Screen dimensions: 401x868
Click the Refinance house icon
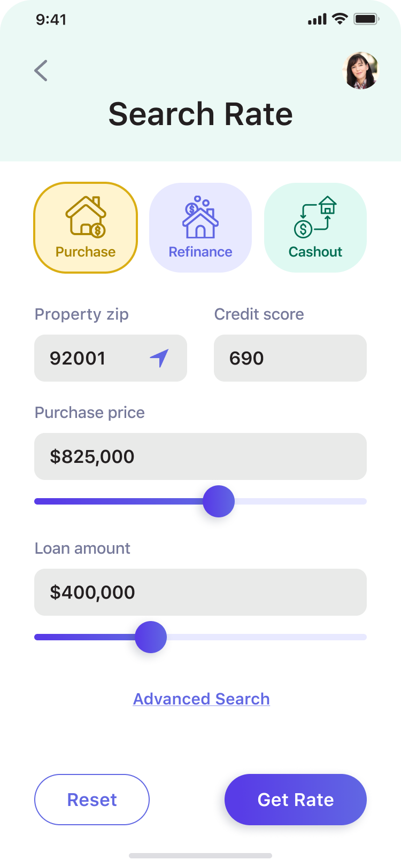tap(200, 217)
